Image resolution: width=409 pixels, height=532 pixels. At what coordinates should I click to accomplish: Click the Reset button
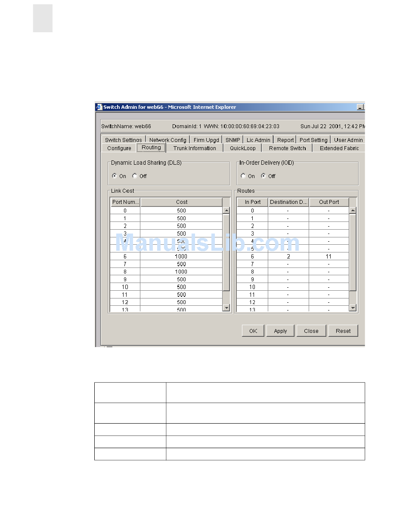pyautogui.click(x=343, y=331)
